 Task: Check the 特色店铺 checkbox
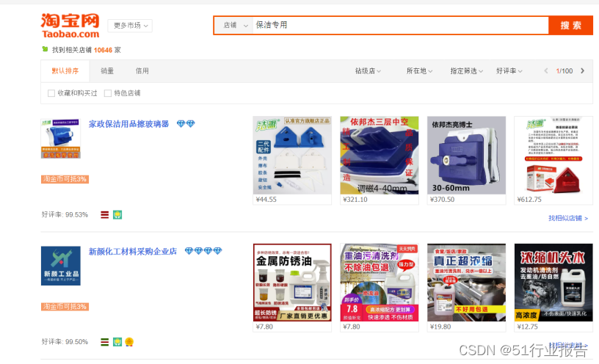tap(108, 93)
